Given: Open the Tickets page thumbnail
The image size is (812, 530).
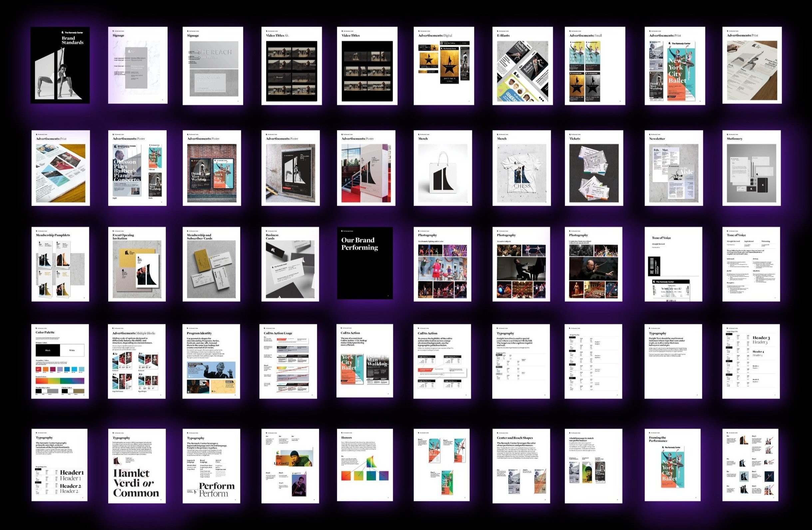Looking at the screenshot, I should tap(594, 168).
